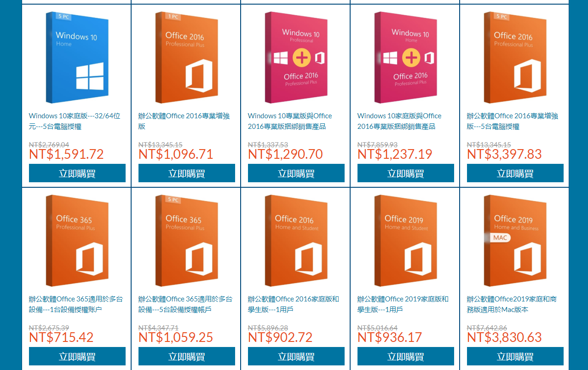Open the Windows 10 Professional plus Office 2016 bundle image
588x370 pixels.
(296, 58)
